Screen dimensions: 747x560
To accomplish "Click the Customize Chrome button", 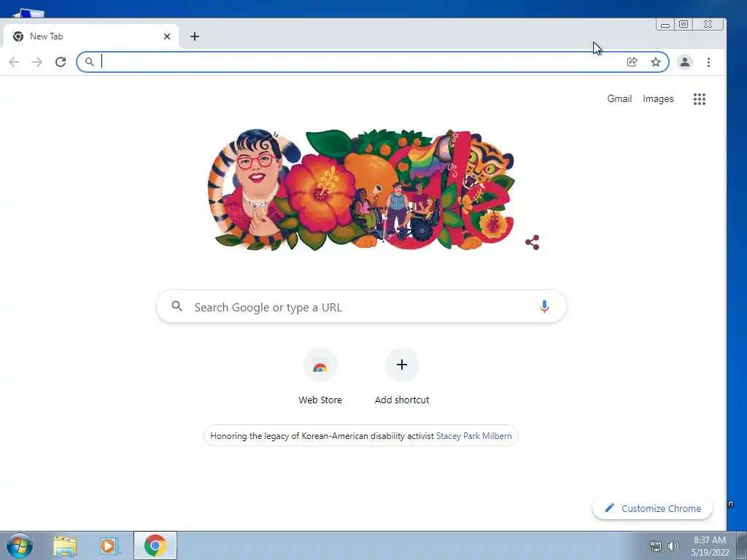I will (653, 508).
